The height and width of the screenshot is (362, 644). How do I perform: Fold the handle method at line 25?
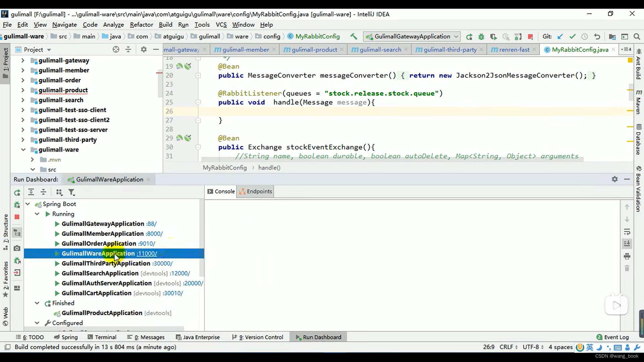click(198, 102)
